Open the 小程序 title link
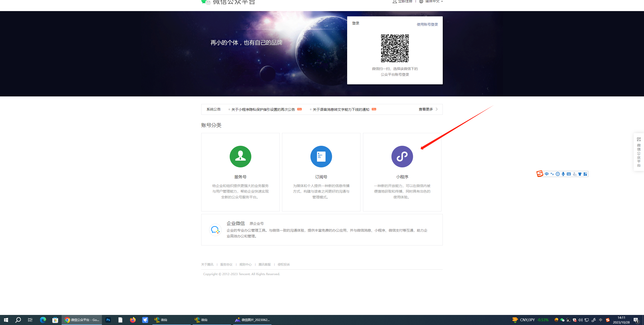This screenshot has height=325, width=644. (x=402, y=177)
